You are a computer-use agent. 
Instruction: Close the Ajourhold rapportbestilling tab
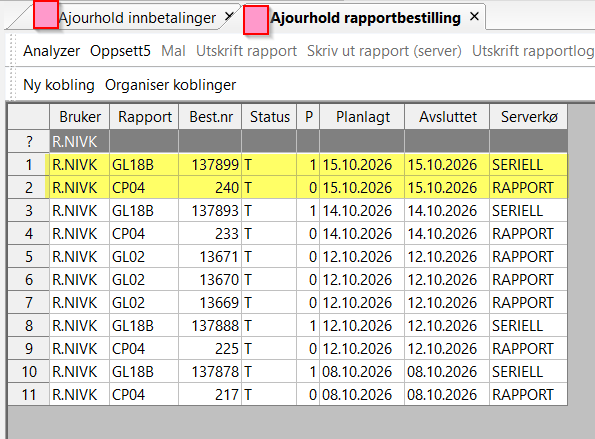(474, 17)
